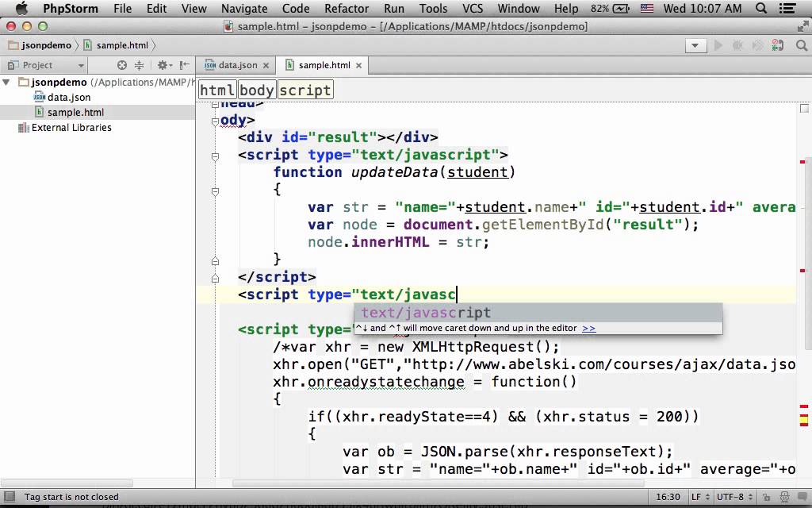Click the 'Tag start is not closed' message
This screenshot has height=508, width=812.
click(x=71, y=497)
